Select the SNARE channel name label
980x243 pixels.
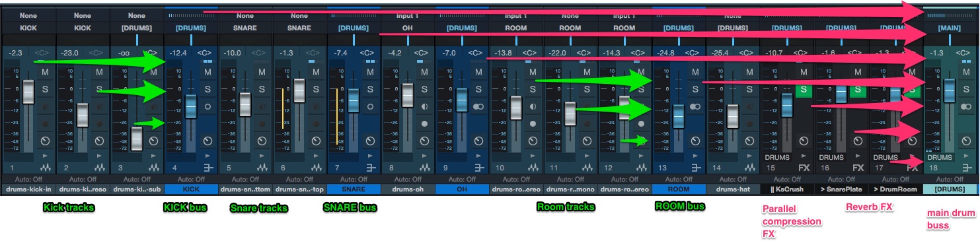(x=353, y=190)
